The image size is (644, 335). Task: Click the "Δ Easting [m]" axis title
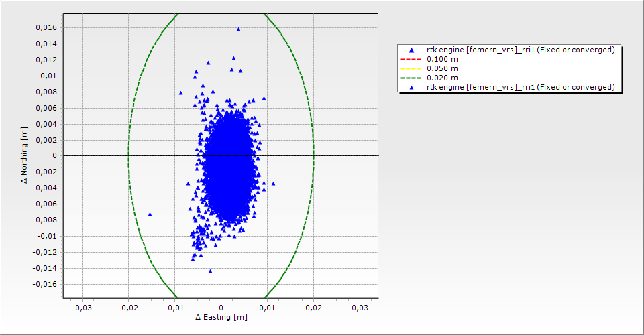tap(221, 317)
